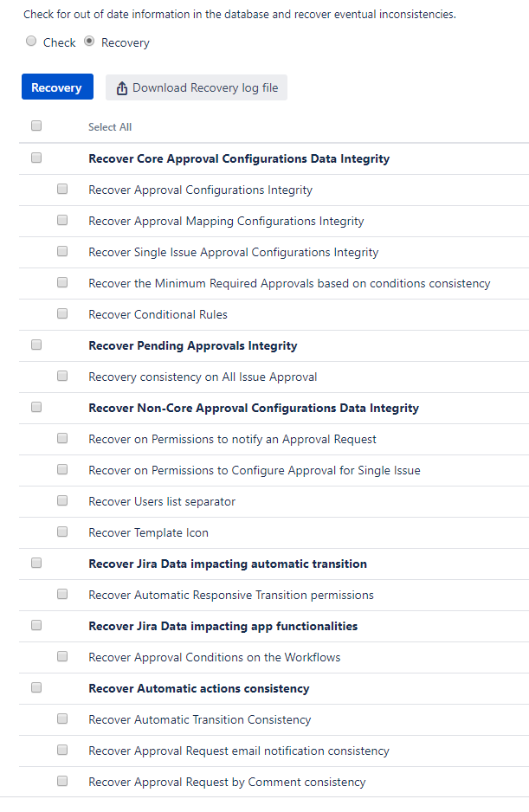Check Recover Jira Data impacting automatic transition
The height and width of the screenshot is (812, 529).
pos(36,564)
